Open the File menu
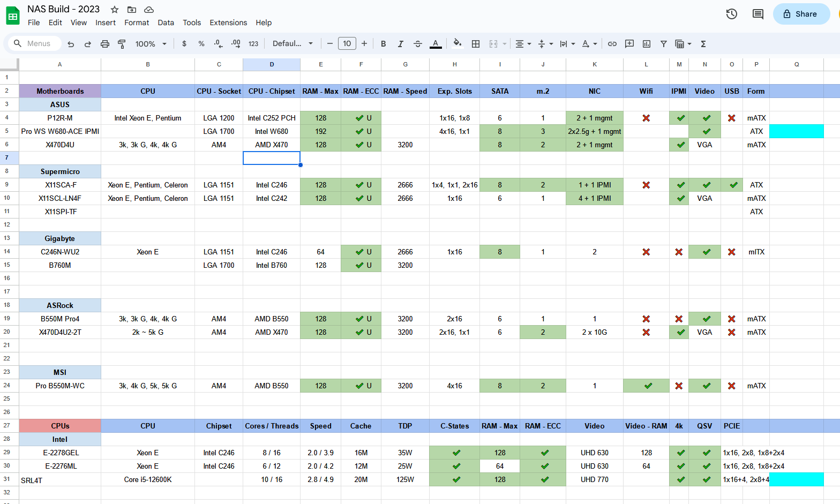The height and width of the screenshot is (504, 840). pos(34,22)
